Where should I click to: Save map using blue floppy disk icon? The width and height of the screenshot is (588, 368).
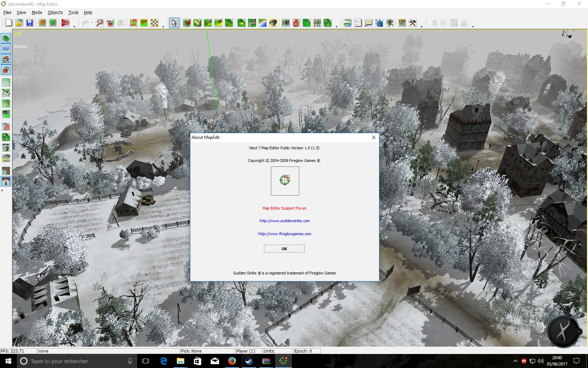30,23
